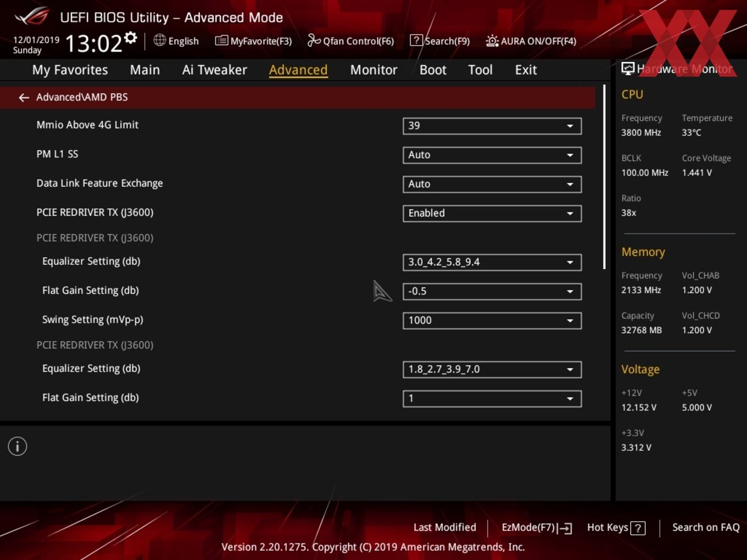
Task: Click the CPU frequency 3800 MHz value
Action: pyautogui.click(x=641, y=132)
